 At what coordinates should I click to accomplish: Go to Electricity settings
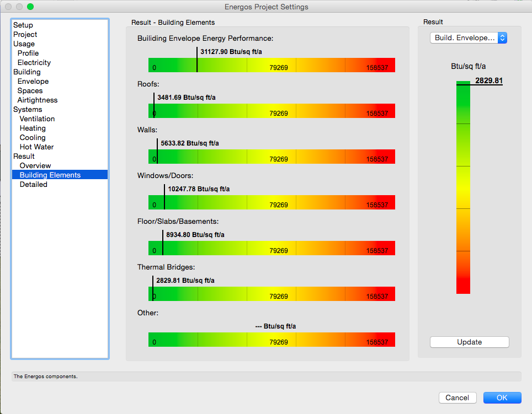pyautogui.click(x=34, y=62)
